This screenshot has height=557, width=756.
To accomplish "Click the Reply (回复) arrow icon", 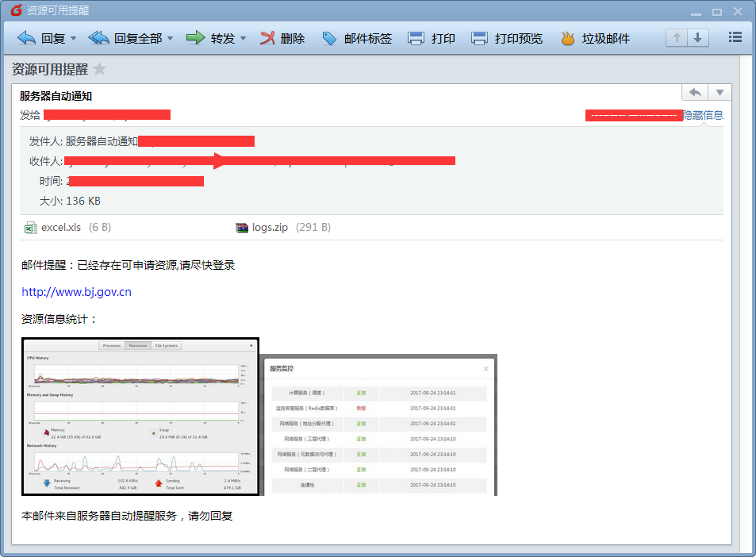I will pyautogui.click(x=26, y=38).
